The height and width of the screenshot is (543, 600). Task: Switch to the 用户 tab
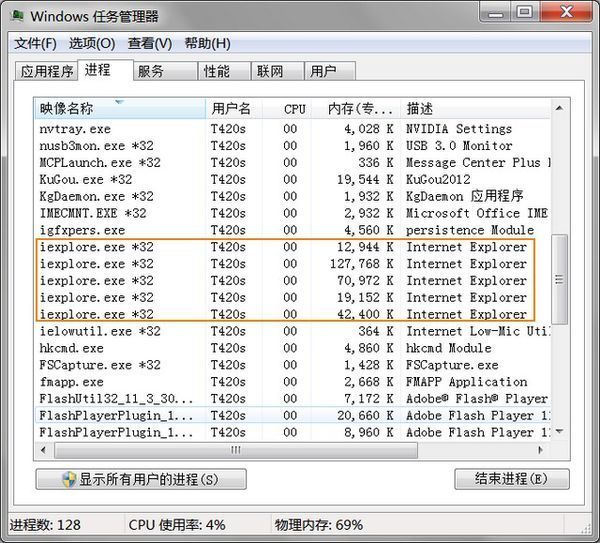pos(323,71)
